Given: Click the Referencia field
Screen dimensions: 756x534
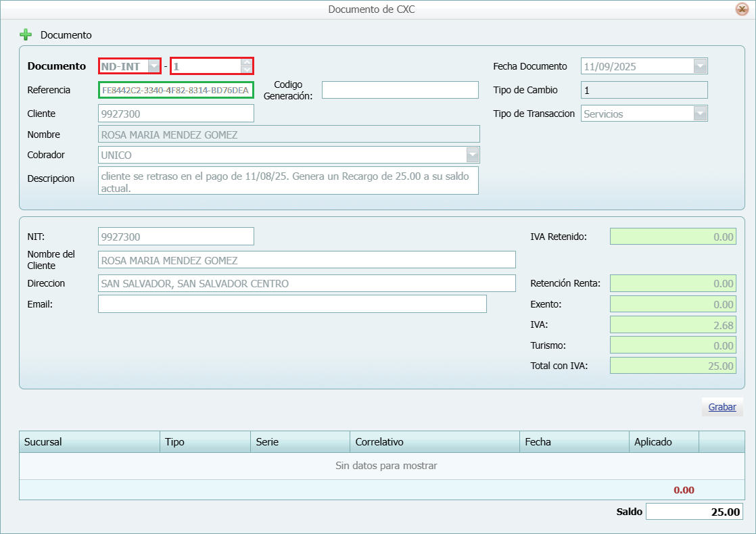Looking at the screenshot, I should point(176,90).
